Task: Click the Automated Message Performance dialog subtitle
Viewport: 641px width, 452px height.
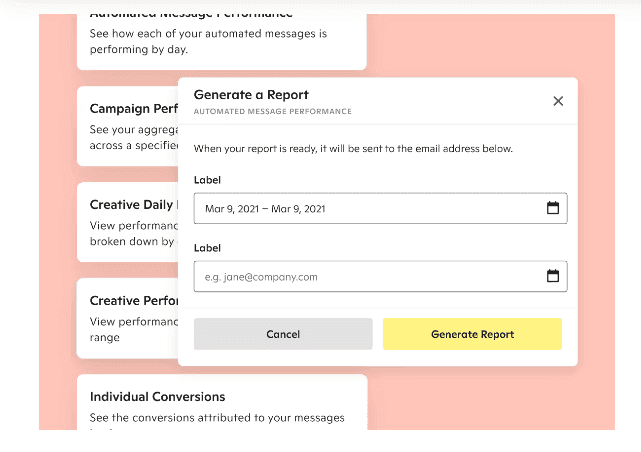Action: tap(272, 111)
